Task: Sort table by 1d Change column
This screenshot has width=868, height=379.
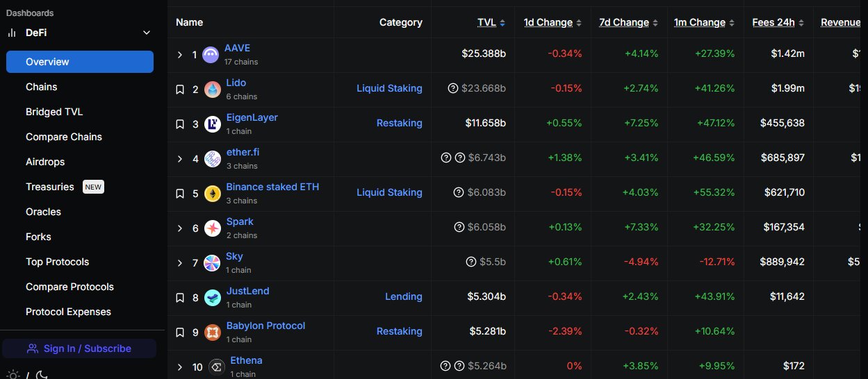Action: point(552,22)
